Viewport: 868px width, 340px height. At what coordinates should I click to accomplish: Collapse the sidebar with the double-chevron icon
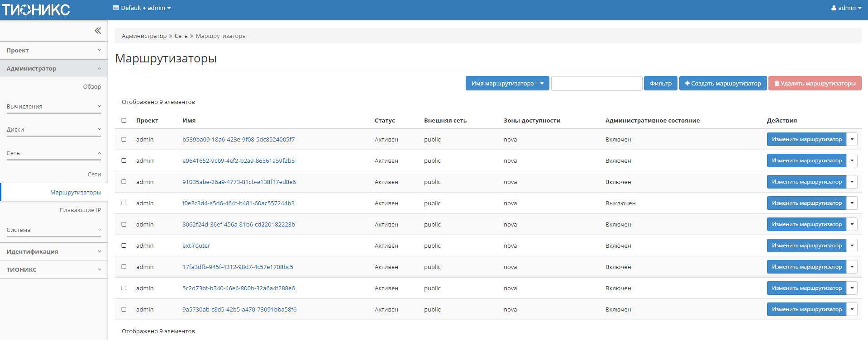(98, 31)
